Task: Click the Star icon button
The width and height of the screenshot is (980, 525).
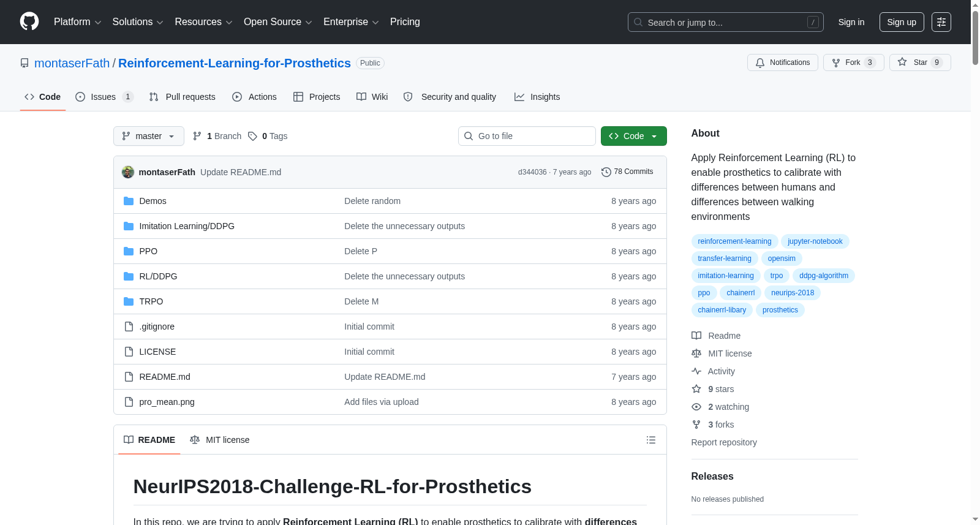Action: coord(902,62)
